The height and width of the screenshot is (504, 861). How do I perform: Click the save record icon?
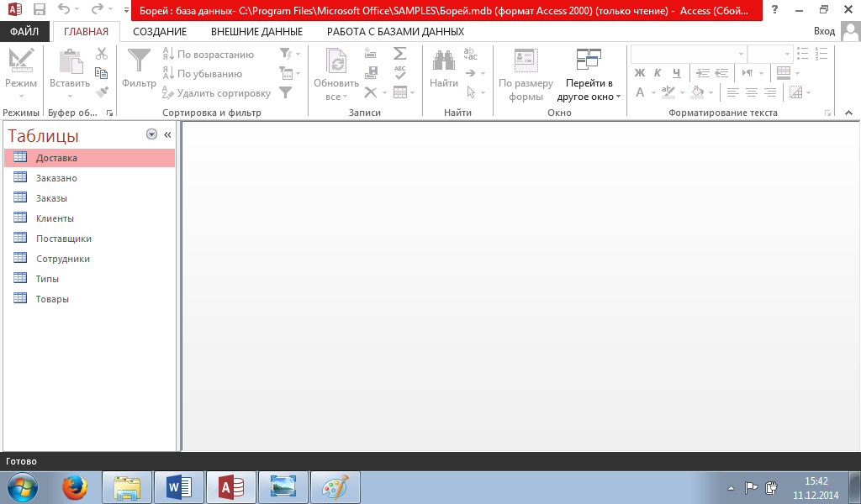click(371, 72)
